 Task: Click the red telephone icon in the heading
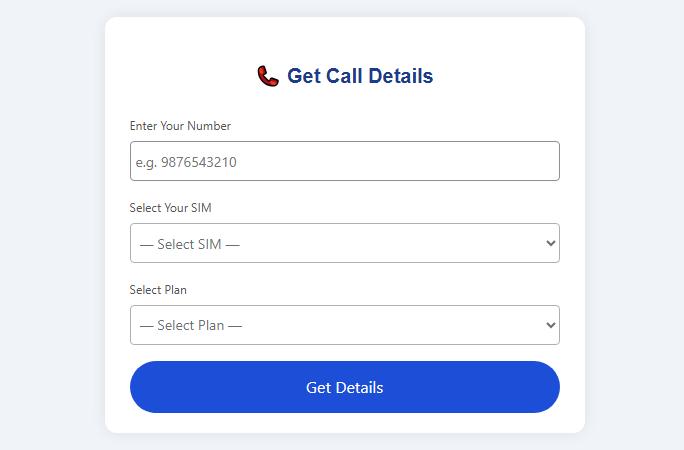267,76
